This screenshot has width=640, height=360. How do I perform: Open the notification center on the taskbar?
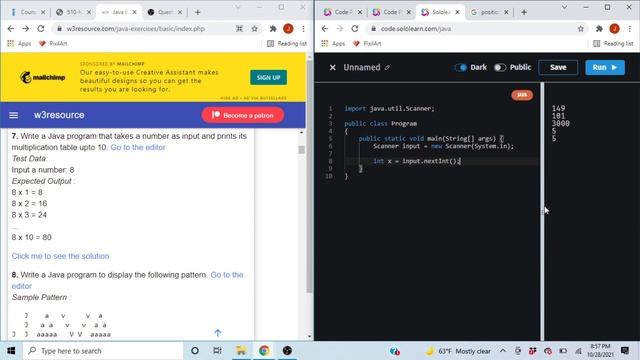click(x=625, y=351)
